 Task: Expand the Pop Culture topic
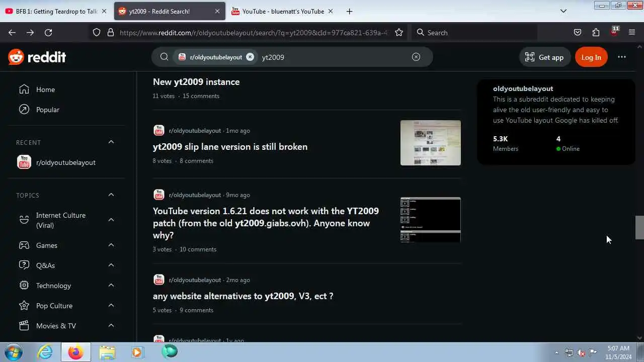111,306
